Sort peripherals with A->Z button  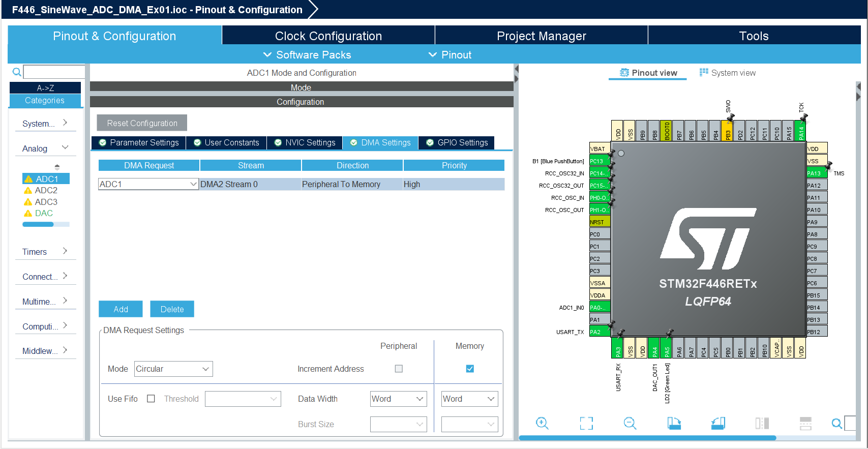point(45,88)
